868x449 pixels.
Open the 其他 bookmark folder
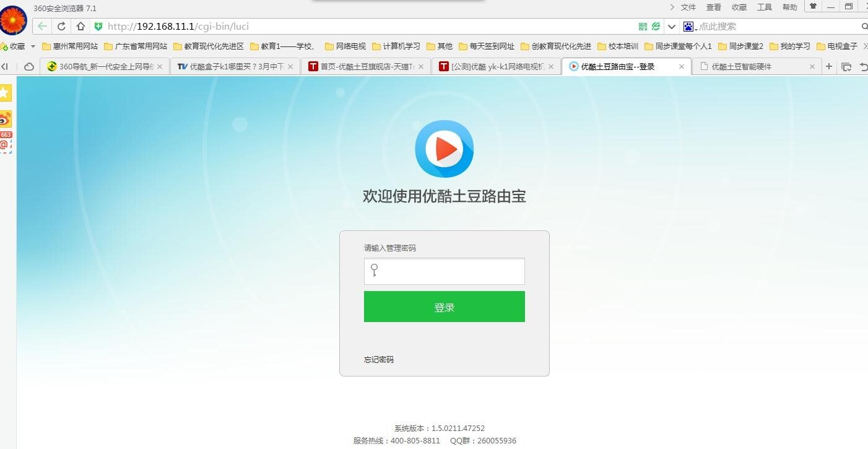440,46
